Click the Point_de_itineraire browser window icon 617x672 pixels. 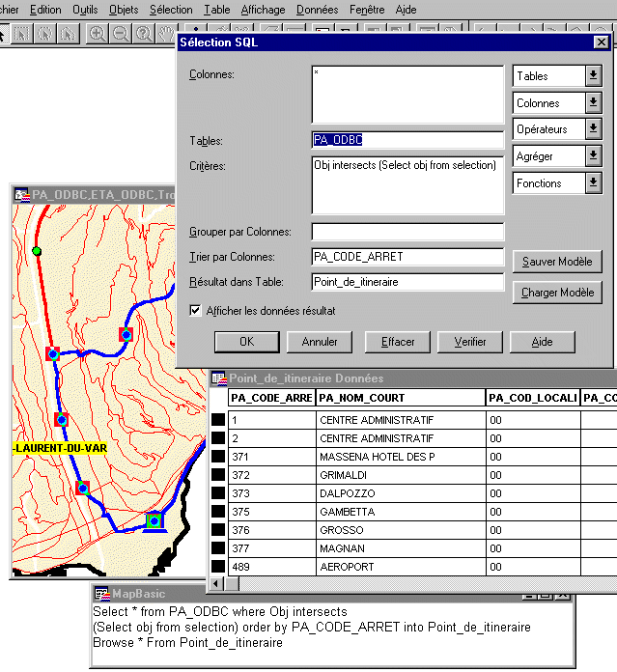point(219,378)
